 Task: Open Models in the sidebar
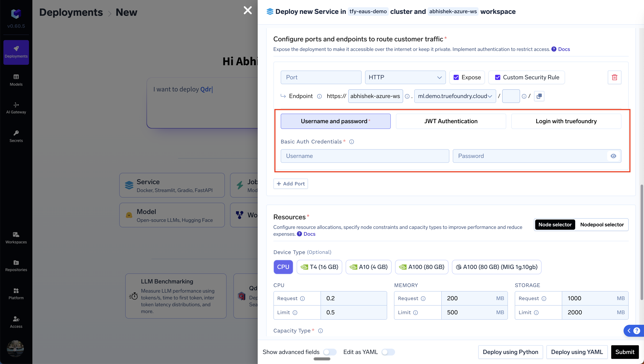click(16, 80)
